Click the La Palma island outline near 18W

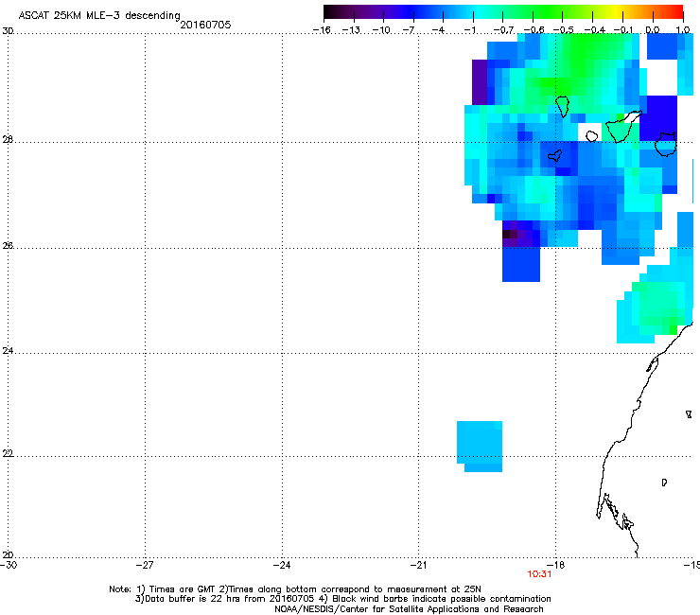coord(563,106)
